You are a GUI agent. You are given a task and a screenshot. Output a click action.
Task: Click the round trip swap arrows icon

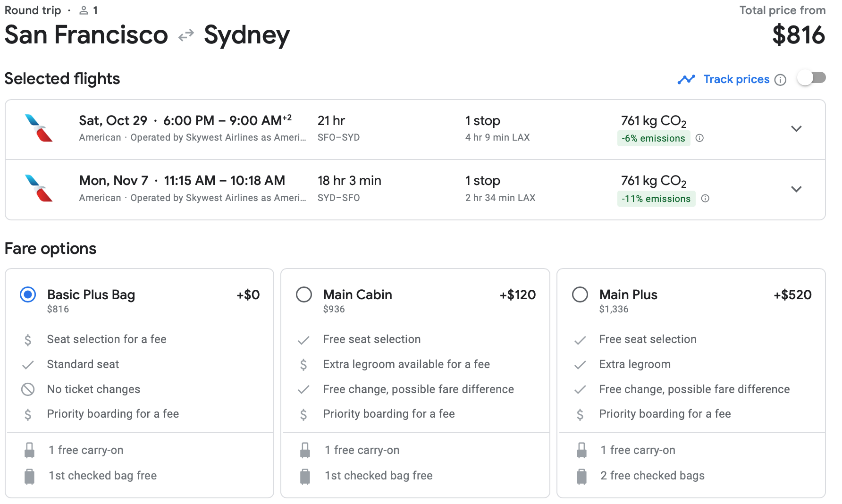click(x=186, y=35)
